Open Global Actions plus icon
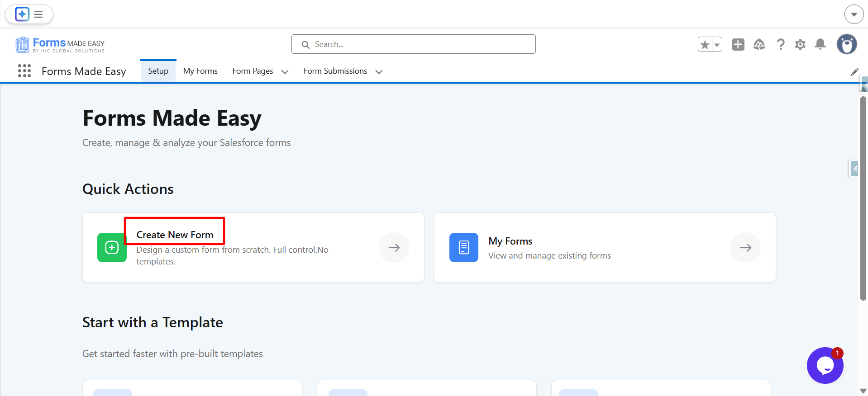The image size is (868, 396). (x=738, y=44)
